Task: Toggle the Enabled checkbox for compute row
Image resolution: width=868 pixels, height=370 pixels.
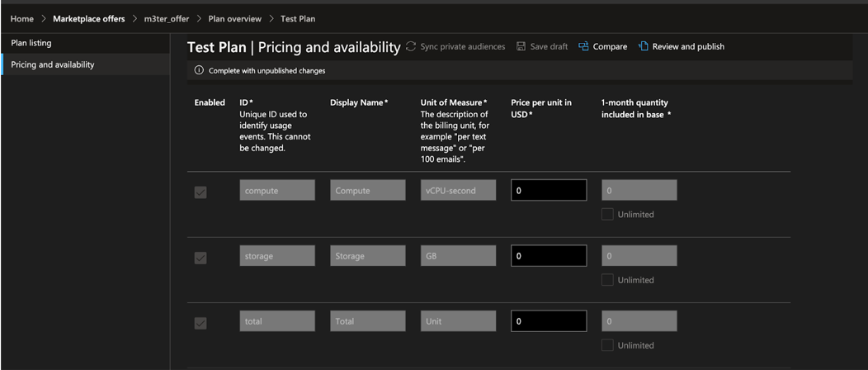Action: pos(200,192)
